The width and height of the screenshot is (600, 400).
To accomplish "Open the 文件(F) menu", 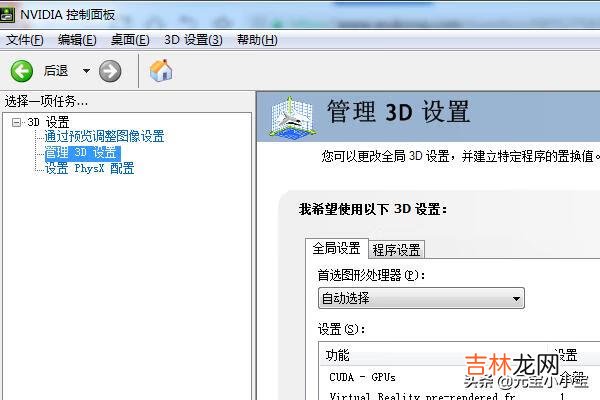I will tap(25, 40).
